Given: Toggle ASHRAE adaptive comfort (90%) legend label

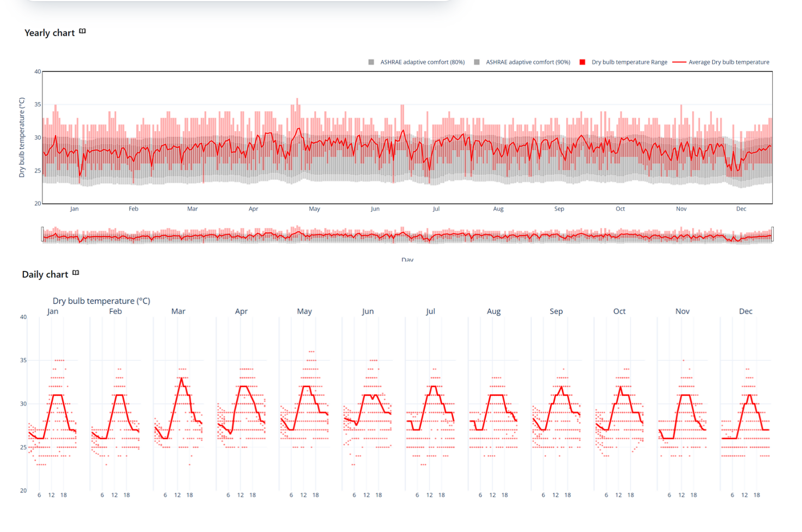Looking at the screenshot, I should tap(528, 62).
